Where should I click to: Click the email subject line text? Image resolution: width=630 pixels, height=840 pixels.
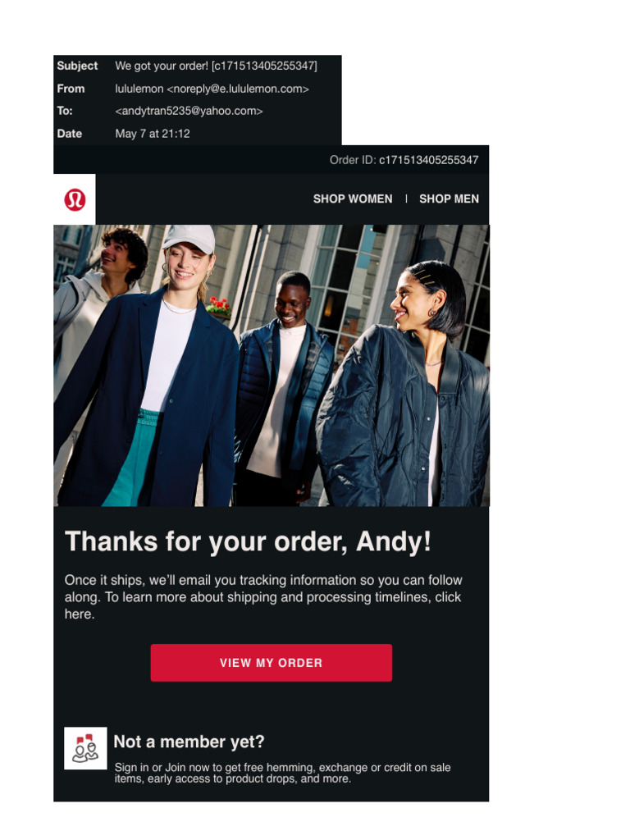click(x=216, y=66)
